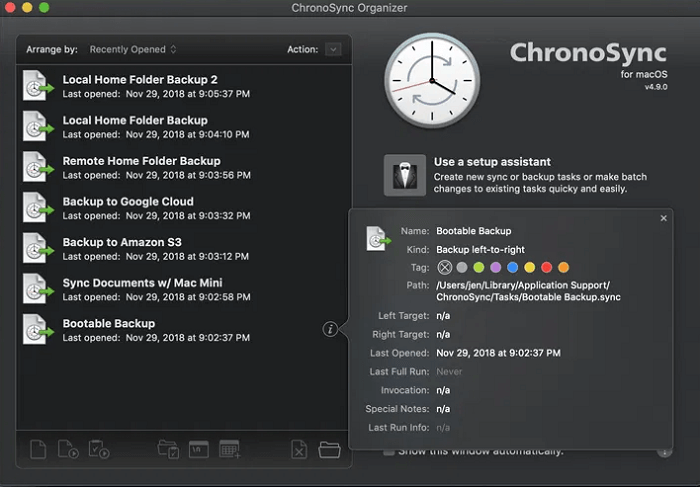Image resolution: width=700 pixels, height=487 pixels.
Task: Choose the yellow tag color
Action: 529,267
